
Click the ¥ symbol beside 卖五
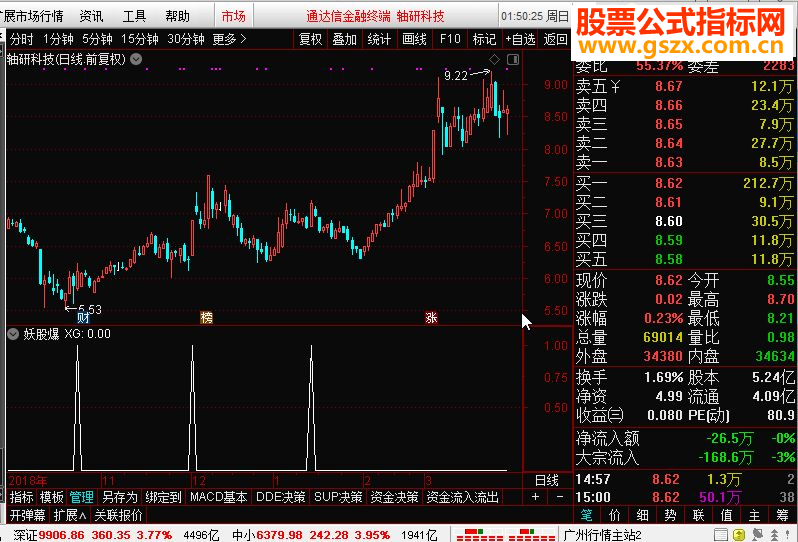click(x=615, y=87)
